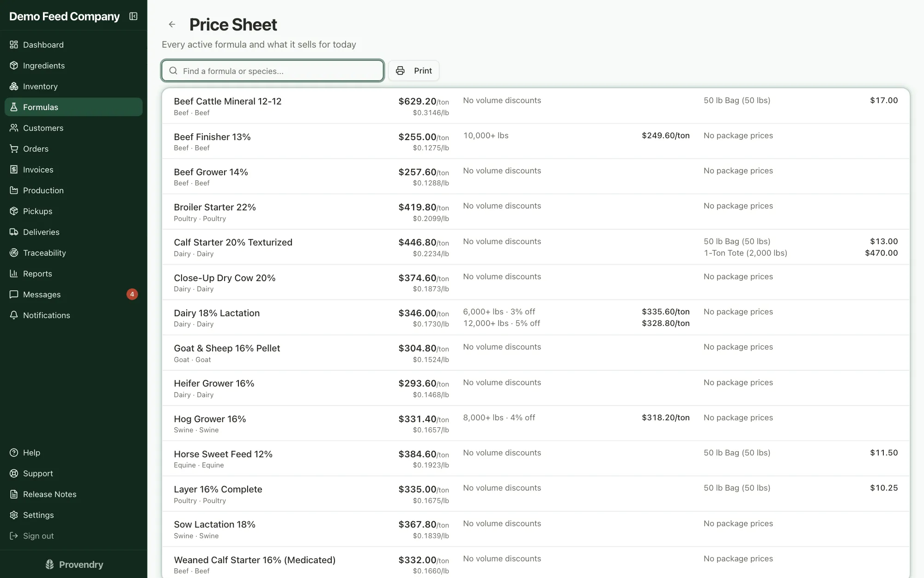Viewport: 924px width, 578px height.
Task: Open the Support page
Action: [73, 473]
